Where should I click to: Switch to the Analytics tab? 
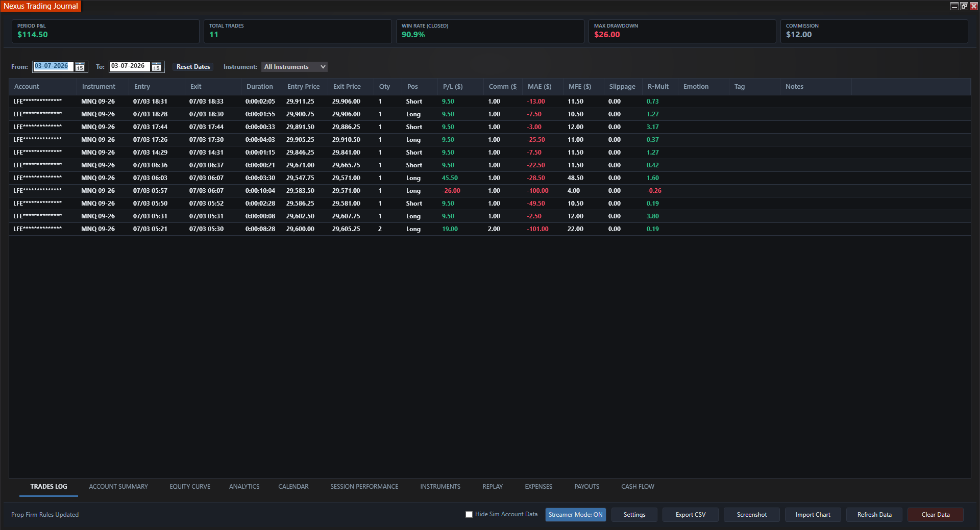click(244, 487)
